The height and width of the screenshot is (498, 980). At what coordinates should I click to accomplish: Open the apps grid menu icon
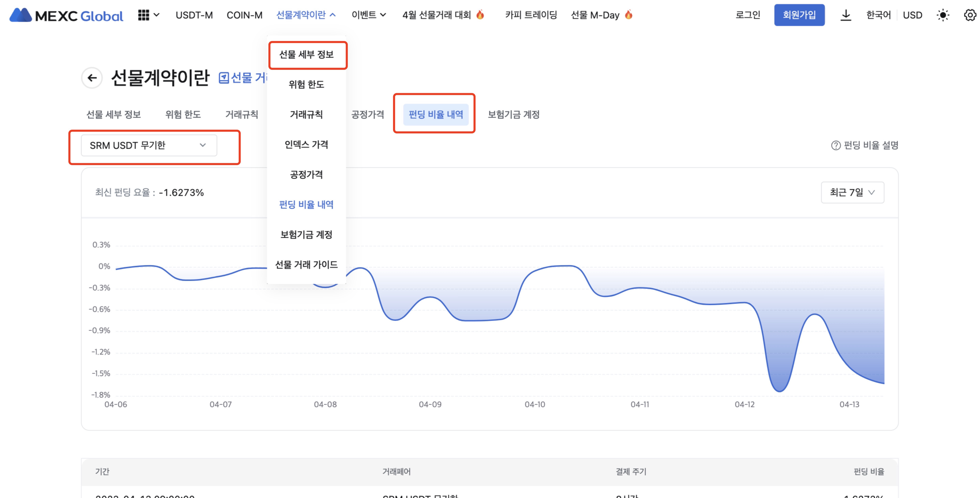[143, 15]
